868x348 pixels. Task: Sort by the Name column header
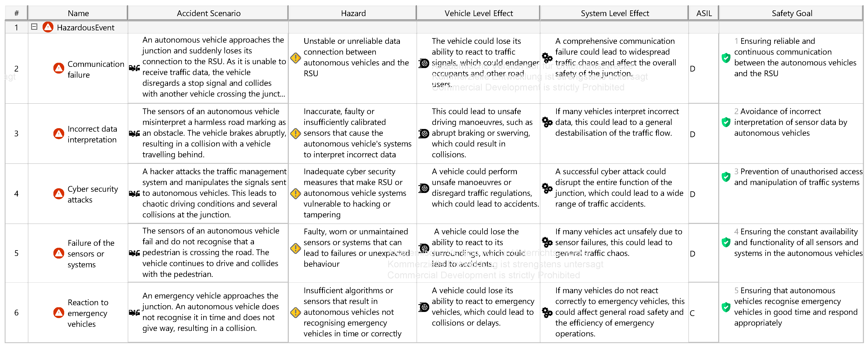click(78, 13)
